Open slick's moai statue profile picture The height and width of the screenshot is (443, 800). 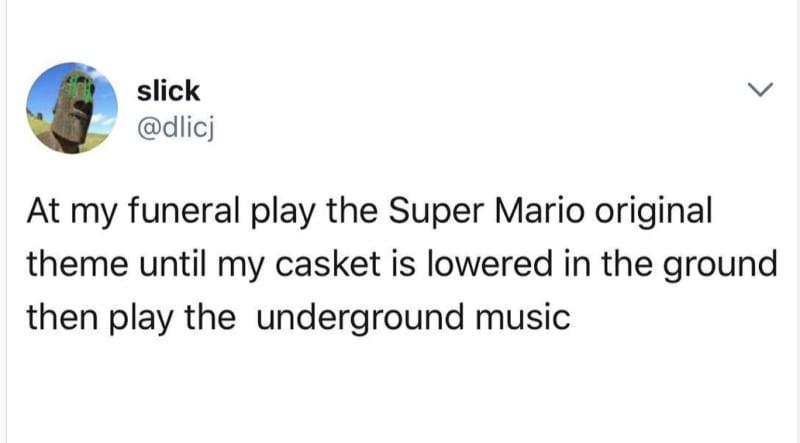pos(72,108)
